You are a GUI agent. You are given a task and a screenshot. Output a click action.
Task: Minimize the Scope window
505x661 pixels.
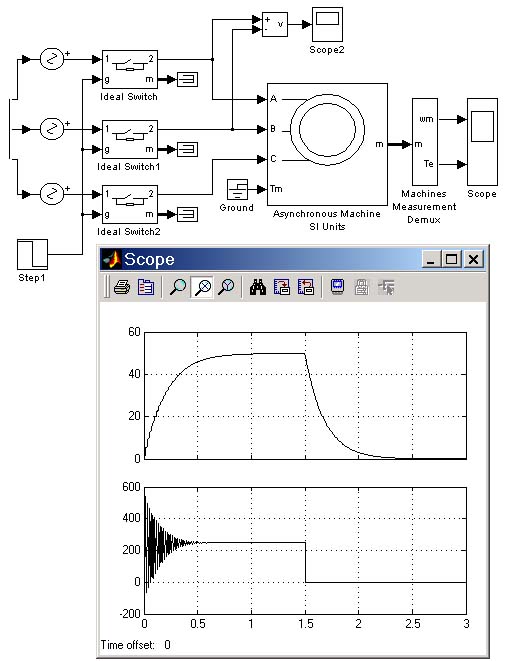click(431, 259)
